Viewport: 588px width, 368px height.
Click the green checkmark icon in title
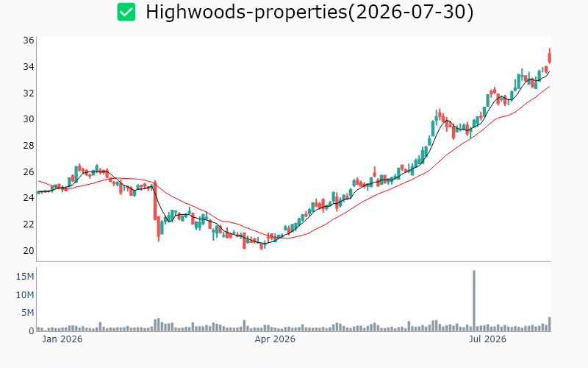(126, 12)
